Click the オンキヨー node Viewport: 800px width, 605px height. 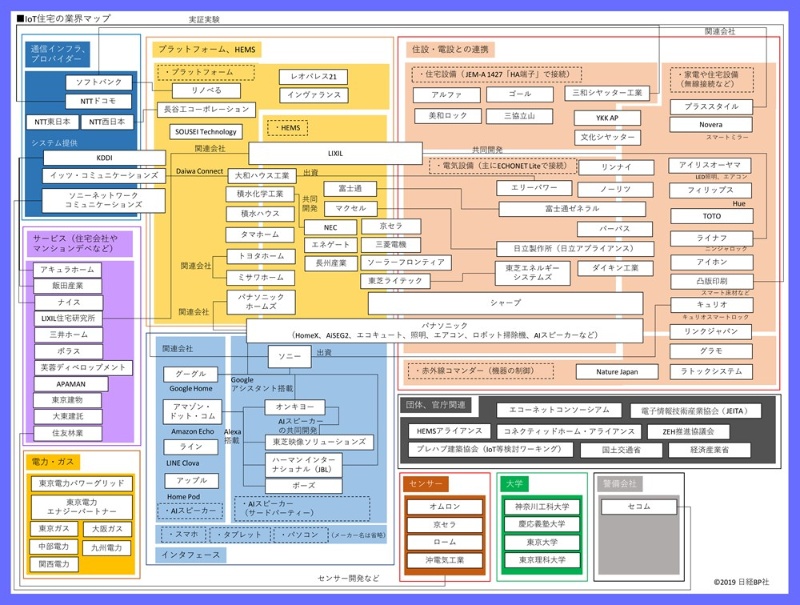click(x=294, y=407)
